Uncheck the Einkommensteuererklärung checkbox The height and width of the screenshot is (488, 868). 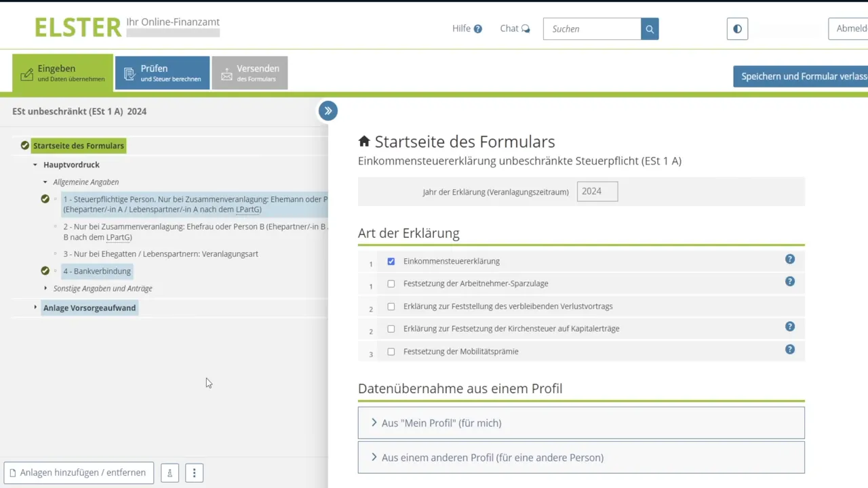click(391, 261)
